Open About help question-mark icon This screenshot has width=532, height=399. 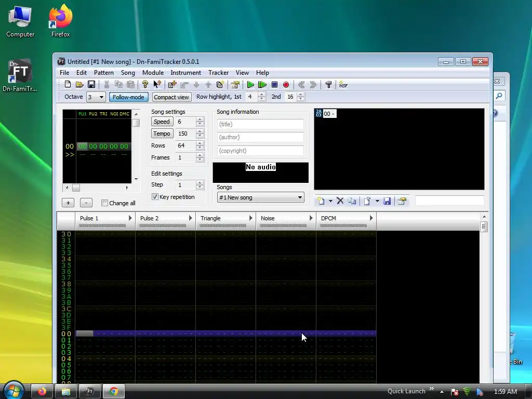tap(145, 85)
